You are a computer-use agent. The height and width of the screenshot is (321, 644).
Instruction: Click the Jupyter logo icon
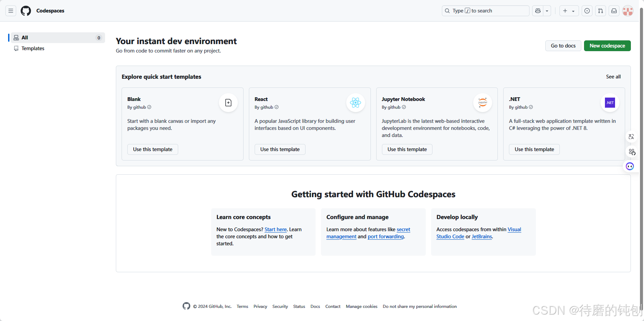(x=483, y=103)
